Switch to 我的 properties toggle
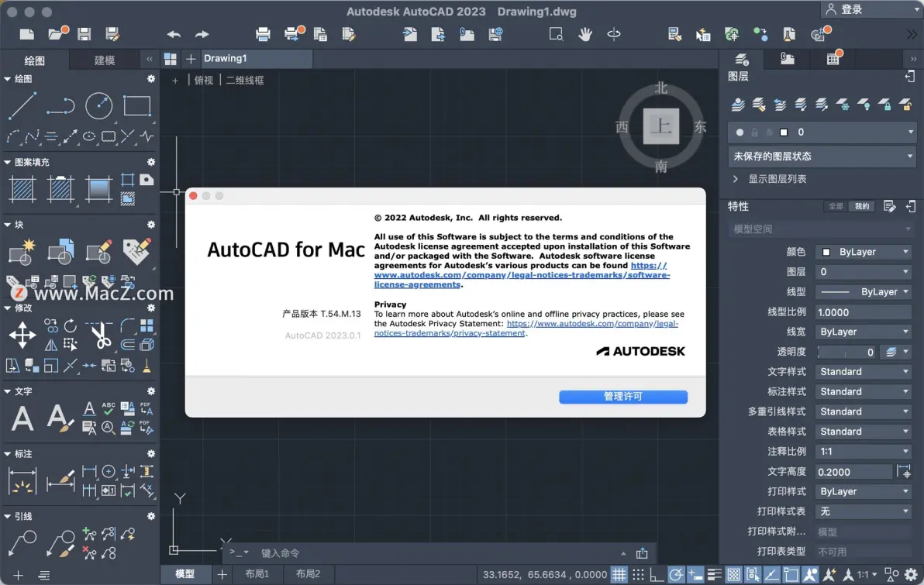This screenshot has height=585, width=924. click(x=861, y=206)
